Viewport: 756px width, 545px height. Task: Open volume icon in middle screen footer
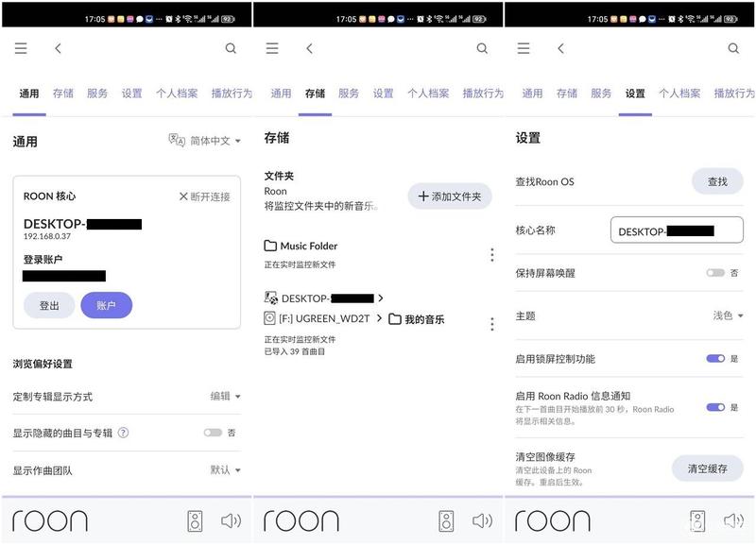(482, 520)
